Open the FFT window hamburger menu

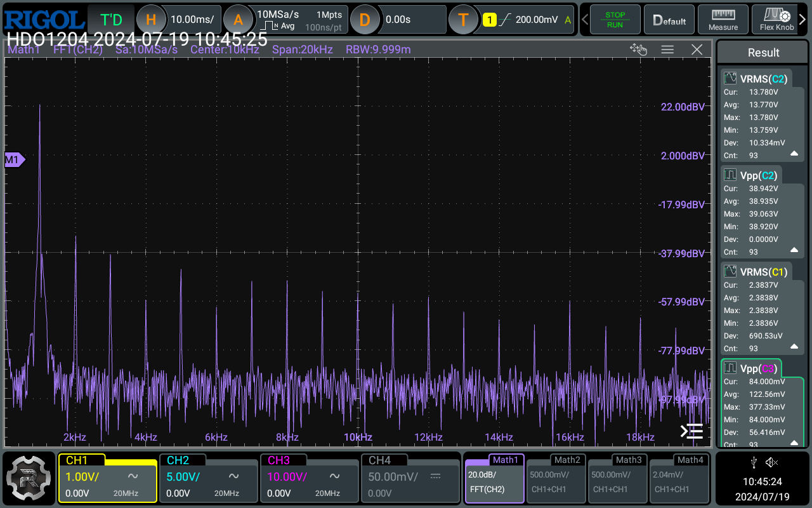click(x=667, y=50)
